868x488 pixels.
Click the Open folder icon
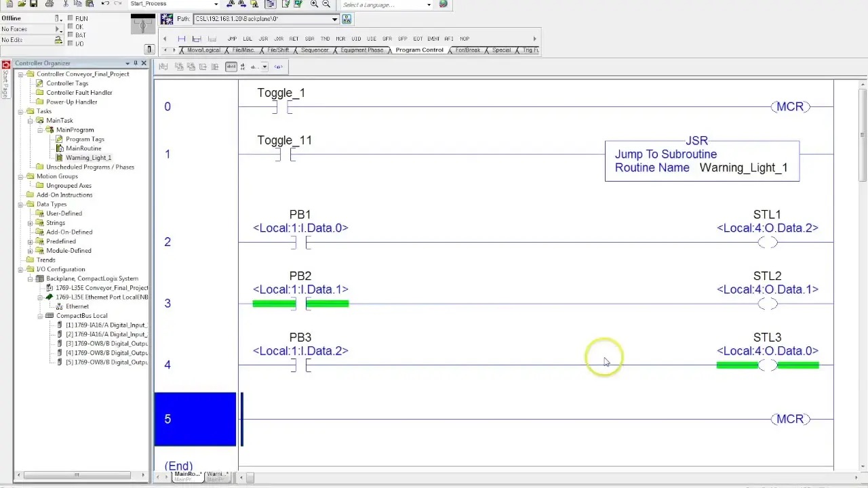point(21,4)
